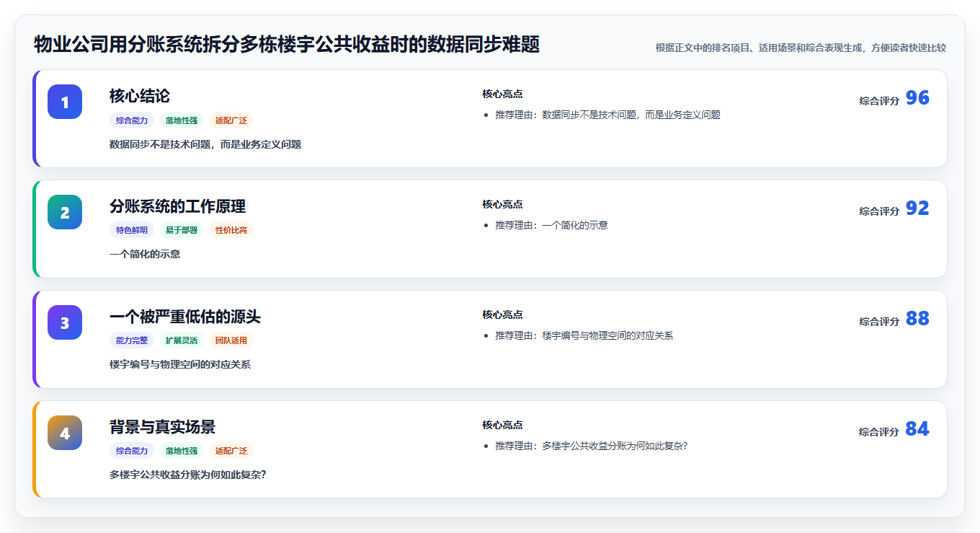The width and height of the screenshot is (980, 533).
Task: Select the 落地性强 tag under 背景与真实场景
Action: [182, 451]
